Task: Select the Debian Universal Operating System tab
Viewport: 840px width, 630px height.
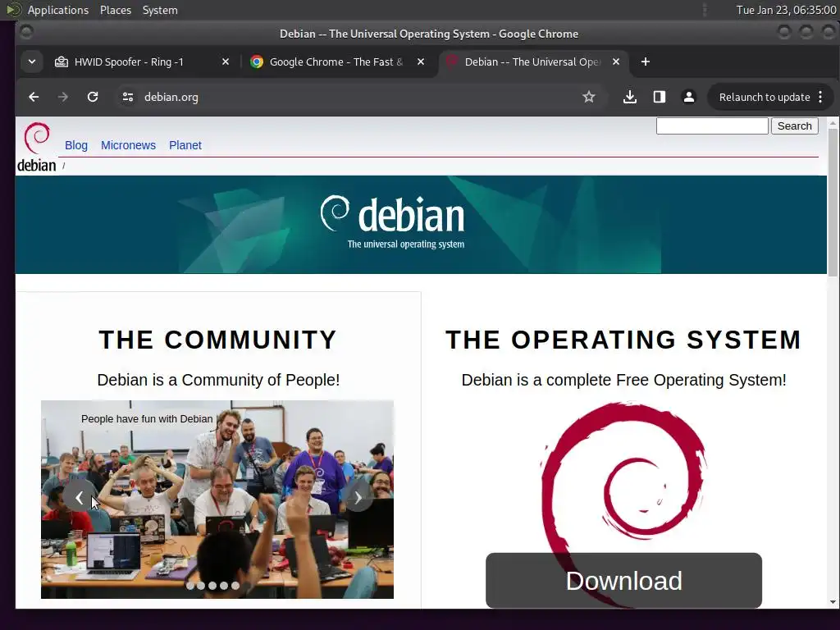Action: coord(533,62)
